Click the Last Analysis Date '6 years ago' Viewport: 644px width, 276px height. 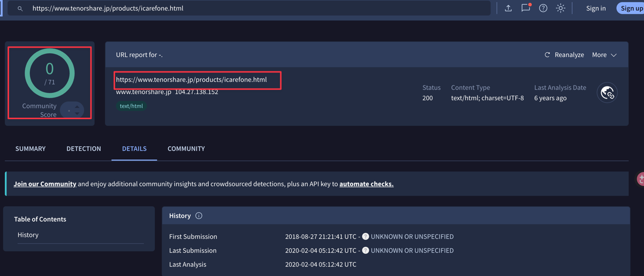(550, 98)
